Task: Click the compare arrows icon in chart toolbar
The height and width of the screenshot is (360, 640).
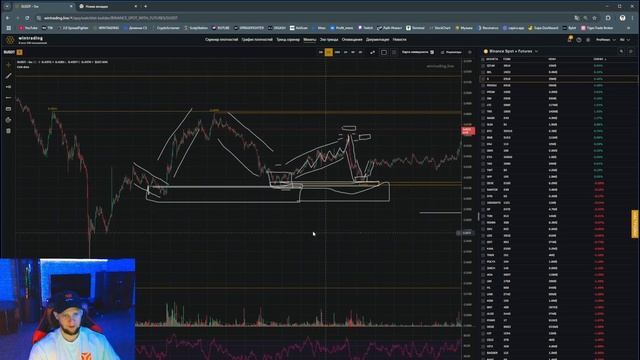Action: pos(372,52)
